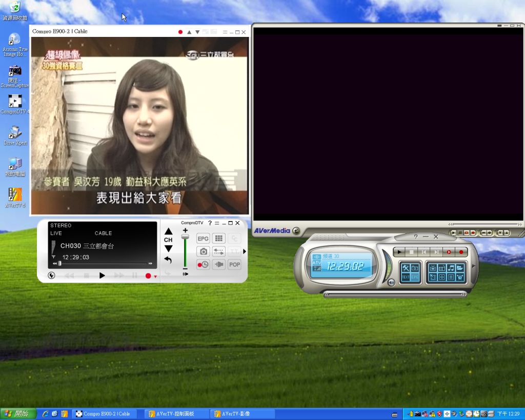Viewport: 525px width, 420px height.
Task: Decrease volume with the minus sign in ComproDTV
Action: pos(185,269)
